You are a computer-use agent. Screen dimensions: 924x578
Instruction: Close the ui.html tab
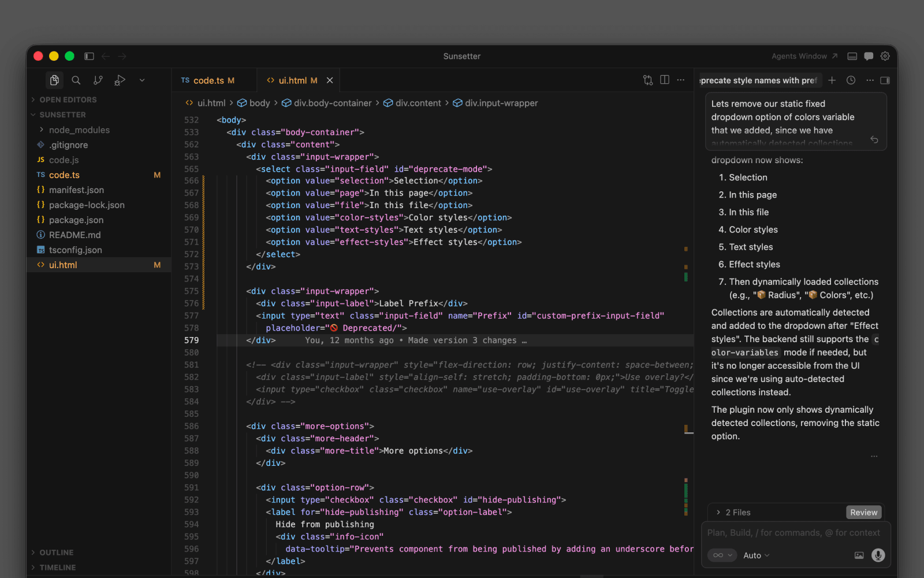point(330,80)
